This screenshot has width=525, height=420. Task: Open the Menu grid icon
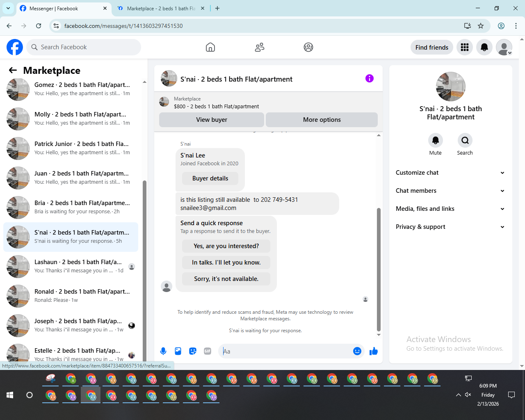(465, 47)
